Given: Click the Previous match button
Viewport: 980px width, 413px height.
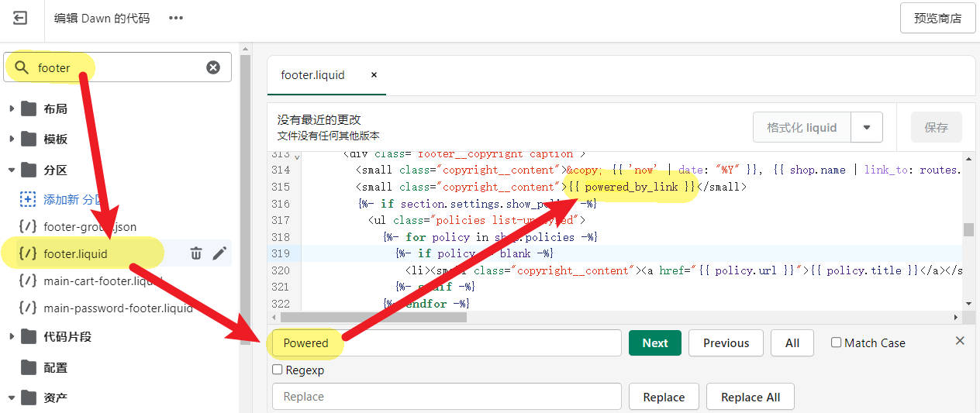Looking at the screenshot, I should 726,342.
